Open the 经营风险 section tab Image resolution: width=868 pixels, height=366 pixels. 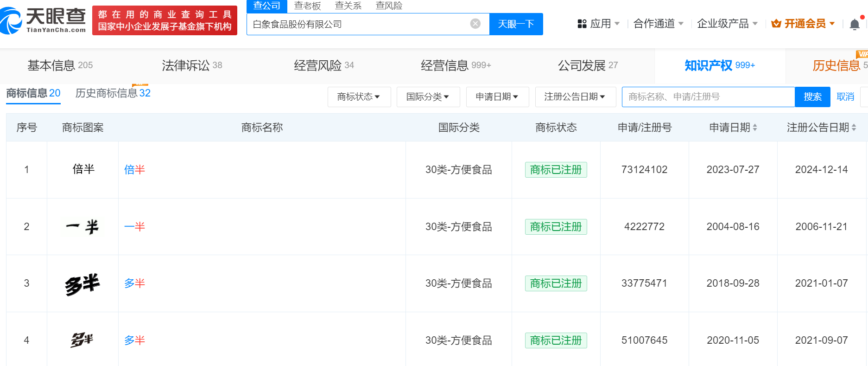(x=324, y=65)
